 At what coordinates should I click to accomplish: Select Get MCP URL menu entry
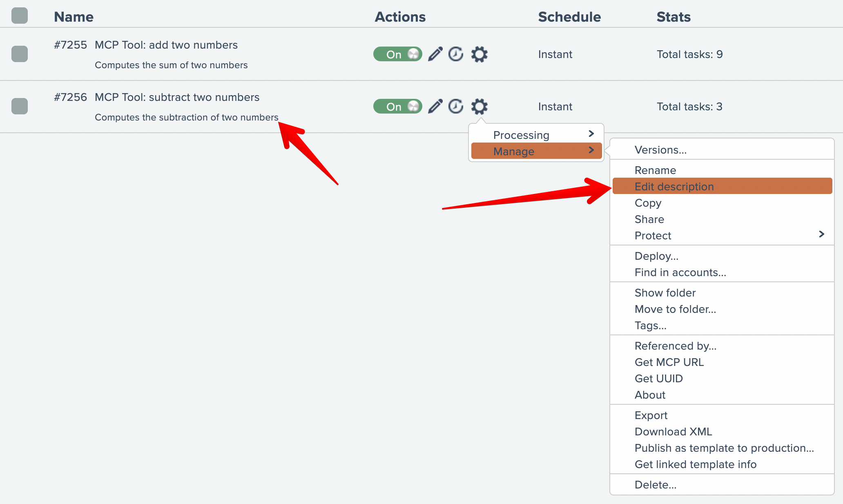(669, 362)
